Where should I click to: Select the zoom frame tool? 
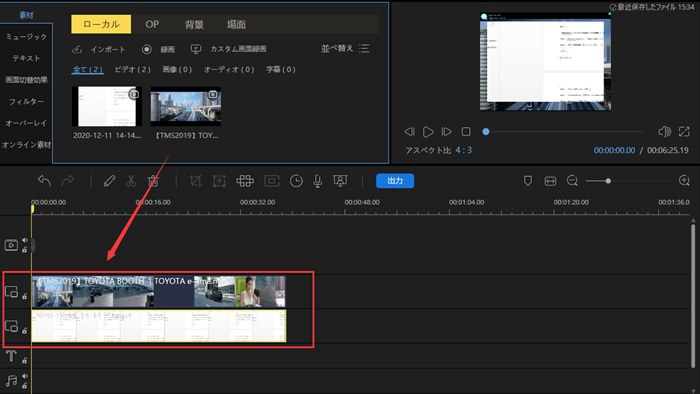point(219,181)
